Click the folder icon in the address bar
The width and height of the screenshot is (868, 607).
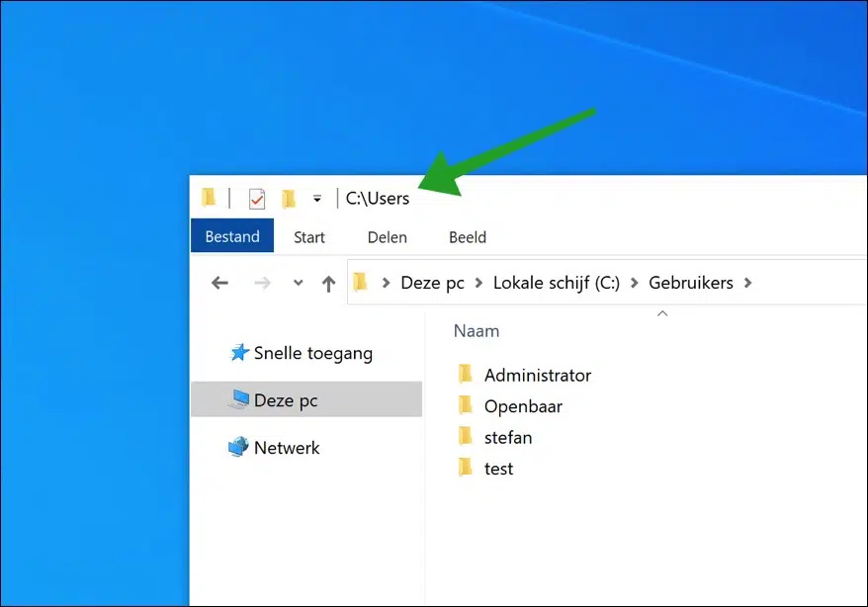click(361, 282)
